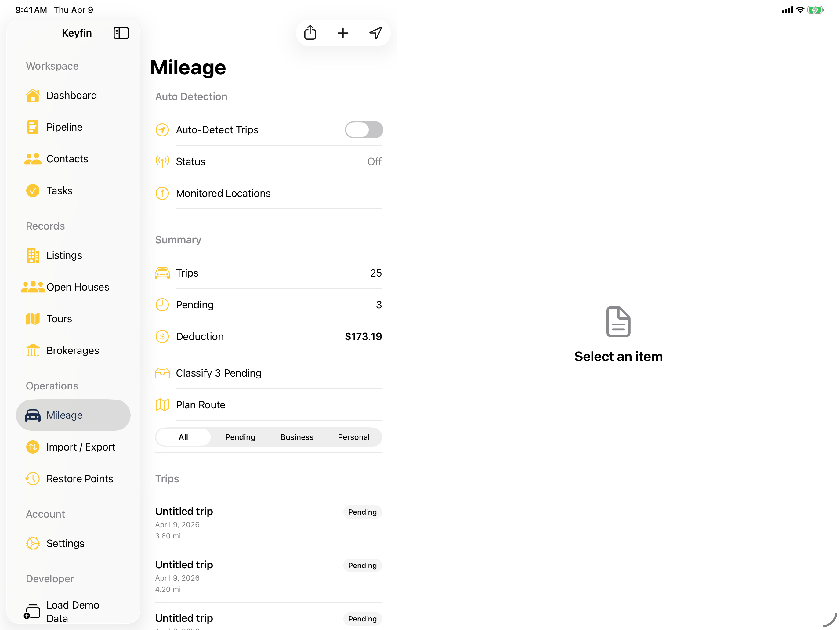This screenshot has width=840, height=630.
Task: Open Restore Points clock icon
Action: tap(33, 479)
